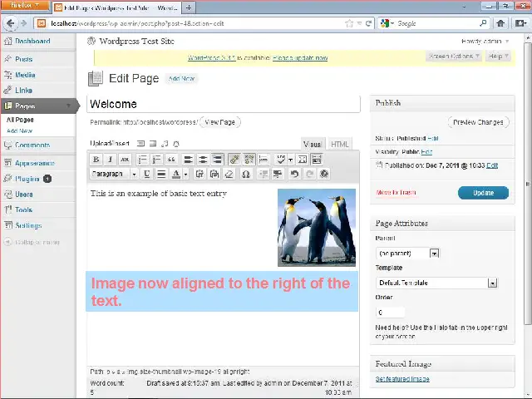Viewport: 532px width, 399px height.
Task: Open Dashboard in the admin menu
Action: [32, 41]
